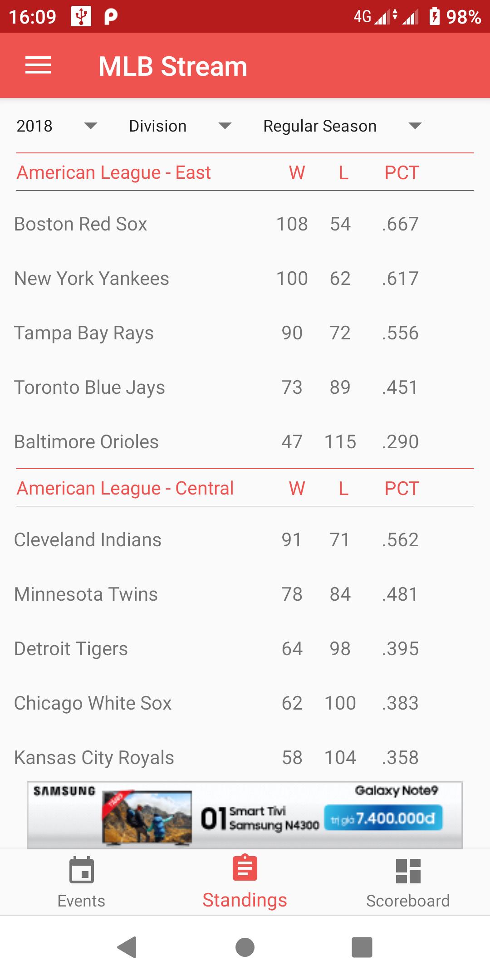Tap the Standings clipboard icon
The width and height of the screenshot is (490, 980).
245,867
